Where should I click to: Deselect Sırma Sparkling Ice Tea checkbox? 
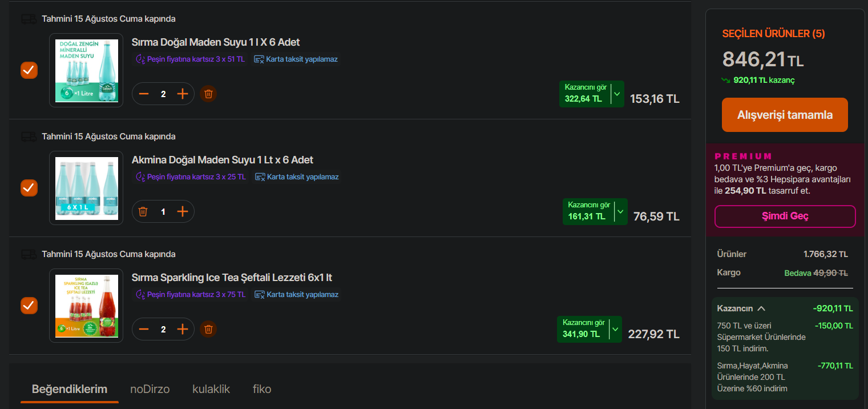(x=29, y=305)
